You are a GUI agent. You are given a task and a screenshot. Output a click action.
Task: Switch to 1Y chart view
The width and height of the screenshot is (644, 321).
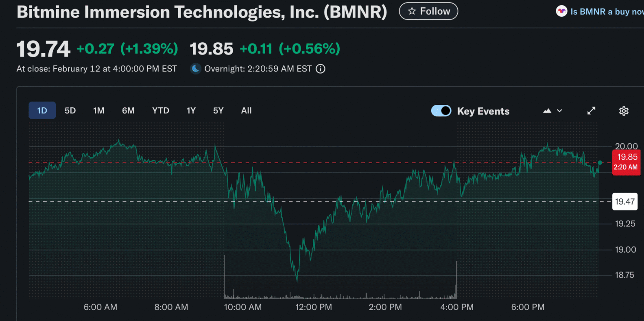(191, 111)
